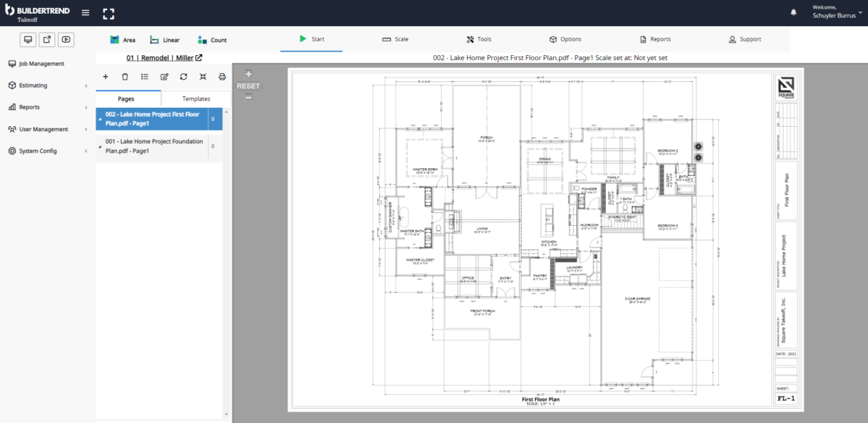Switch to the Start tab

[x=312, y=39]
